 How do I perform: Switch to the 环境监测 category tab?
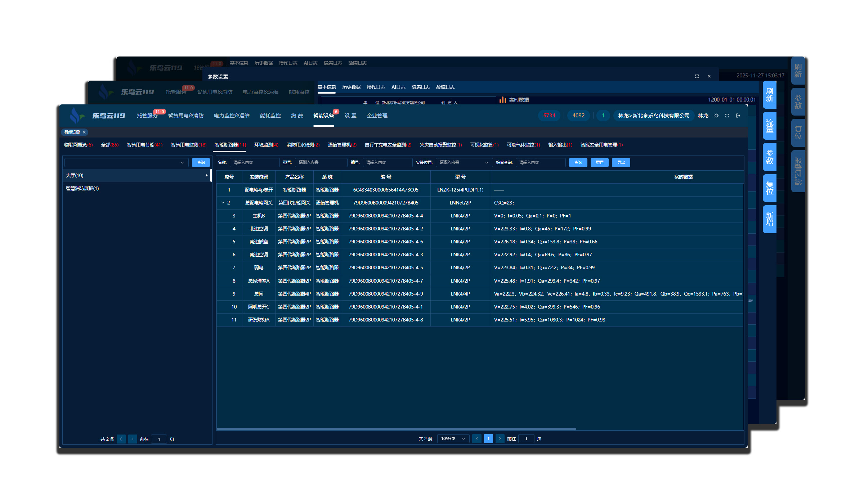(266, 145)
